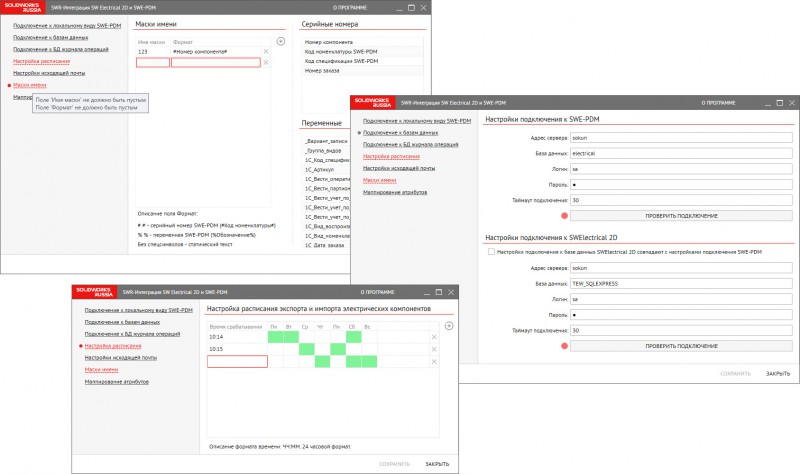Image resolution: width=800 pixels, height=474 pixels.
Task: Select 'Код спецификации SWE-PDM' in serial numbers
Action: click(362, 61)
